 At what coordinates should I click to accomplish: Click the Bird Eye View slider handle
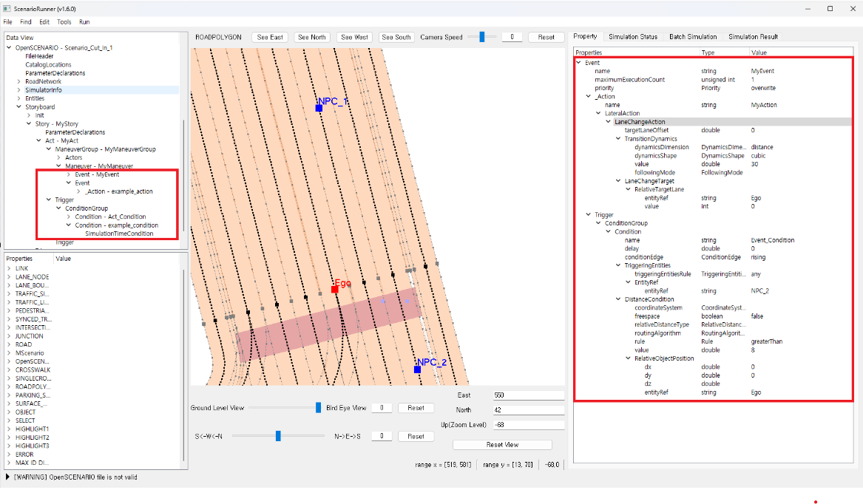click(318, 407)
